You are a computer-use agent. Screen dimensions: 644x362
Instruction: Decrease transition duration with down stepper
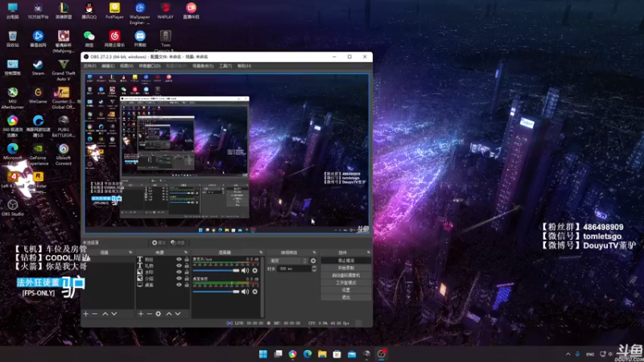[x=314, y=270]
